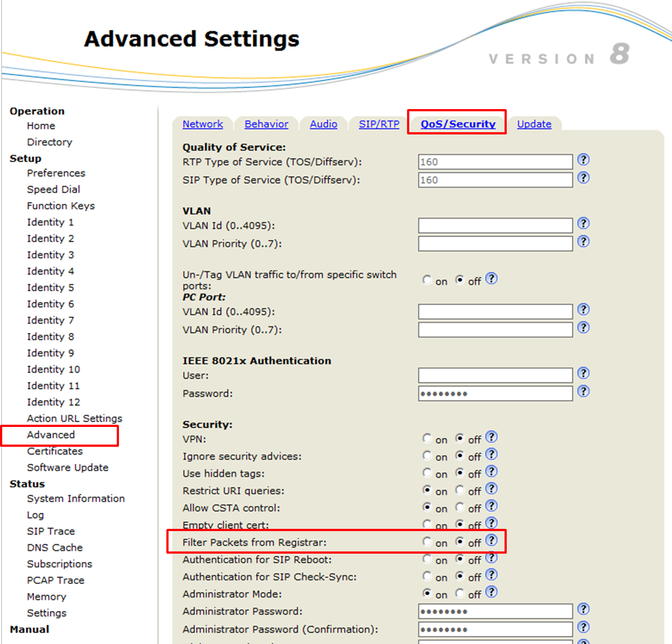Enable Authentication for SIP Check-Sync
Screen dimensions: 672x644
tap(427, 576)
